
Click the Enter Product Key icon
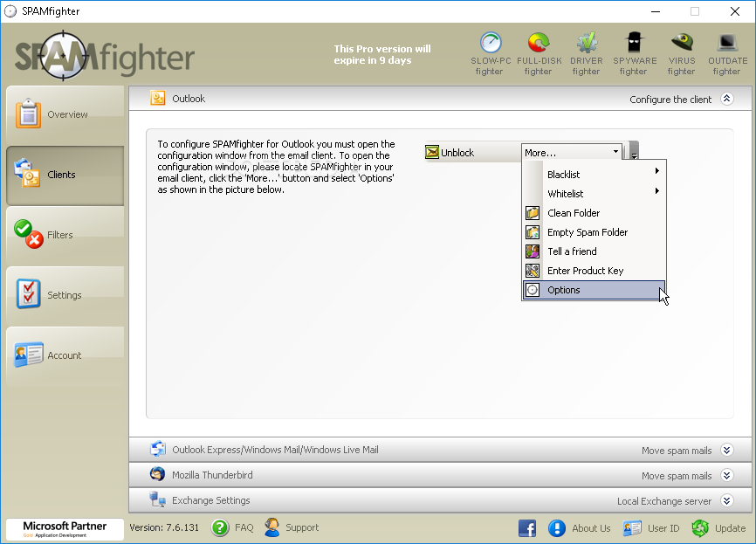[x=533, y=271]
